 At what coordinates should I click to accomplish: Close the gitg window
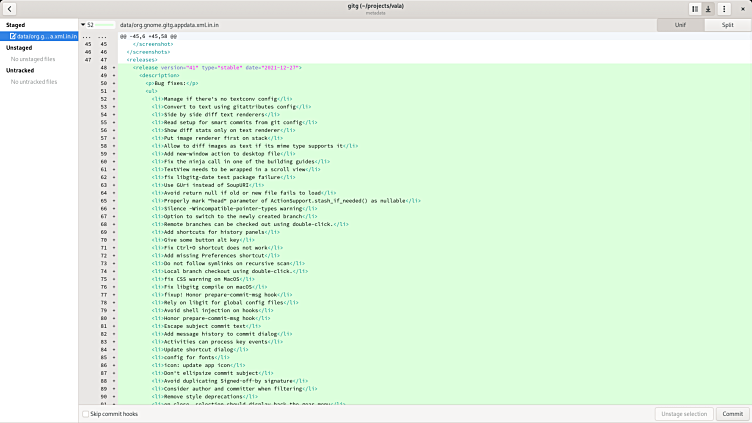coord(740,9)
